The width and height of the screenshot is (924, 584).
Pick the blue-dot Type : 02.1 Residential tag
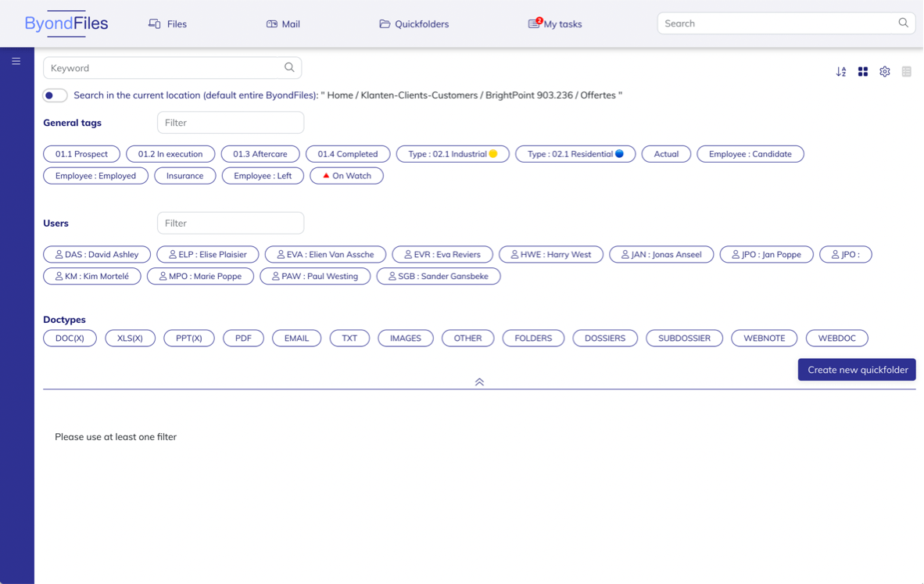575,154
